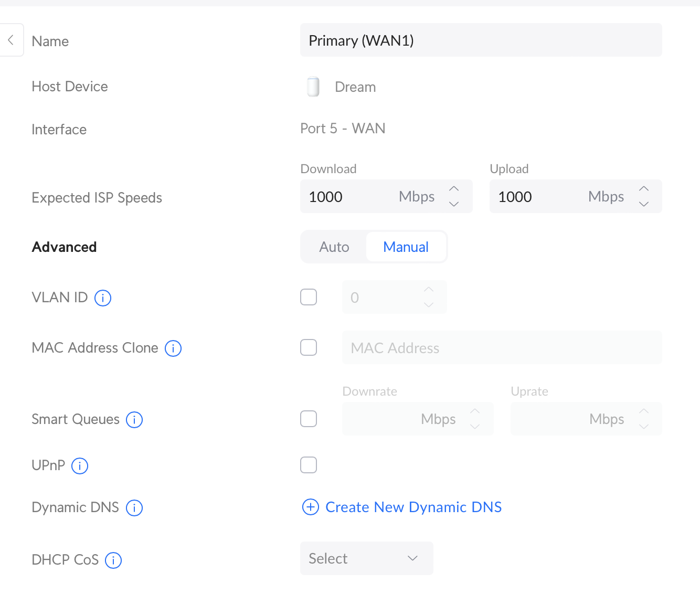Open VLAN ID info tooltip icon

click(x=103, y=298)
